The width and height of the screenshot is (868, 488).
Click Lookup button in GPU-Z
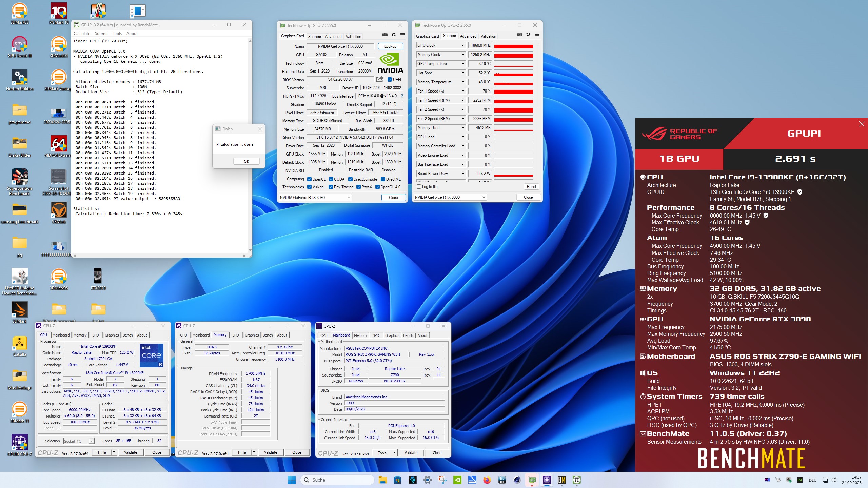pos(390,46)
